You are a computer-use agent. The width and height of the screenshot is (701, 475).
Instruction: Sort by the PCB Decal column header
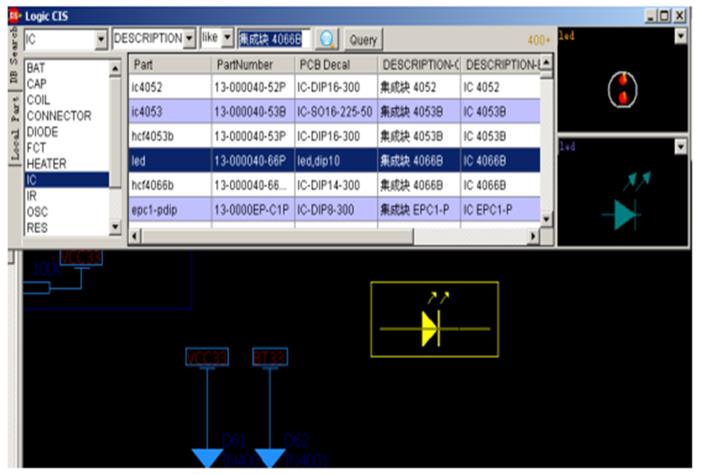click(336, 65)
